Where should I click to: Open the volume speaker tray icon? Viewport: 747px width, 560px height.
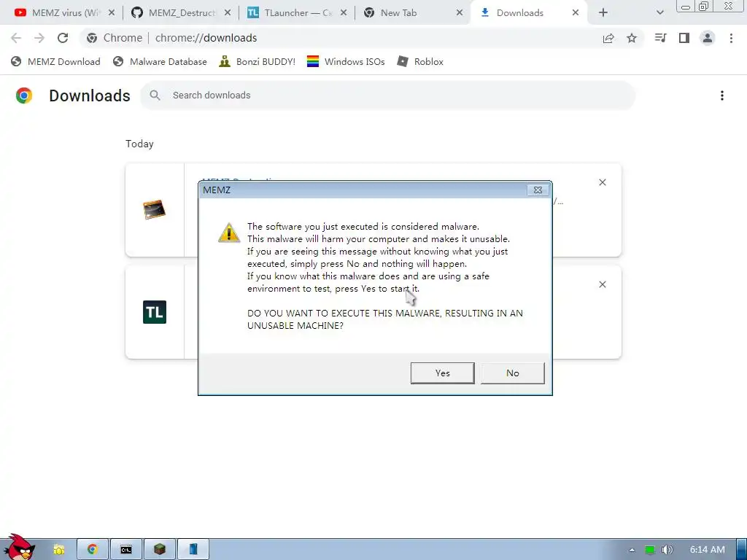[667, 550]
